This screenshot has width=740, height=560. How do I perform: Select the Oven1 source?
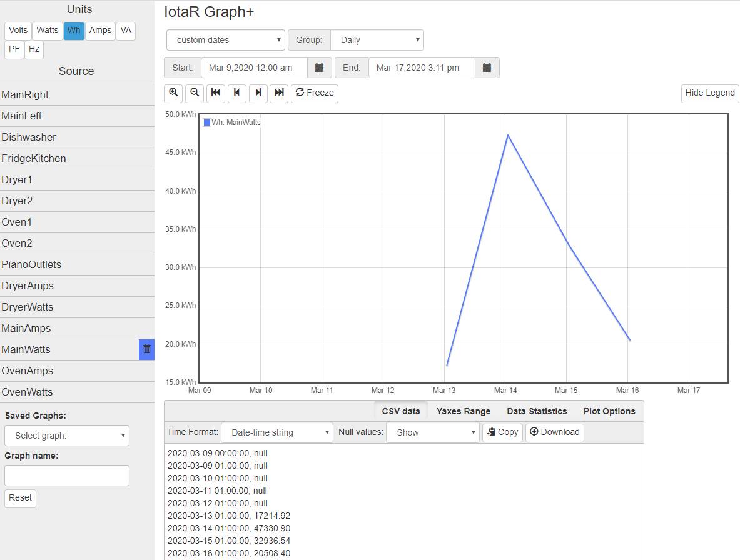[78, 222]
